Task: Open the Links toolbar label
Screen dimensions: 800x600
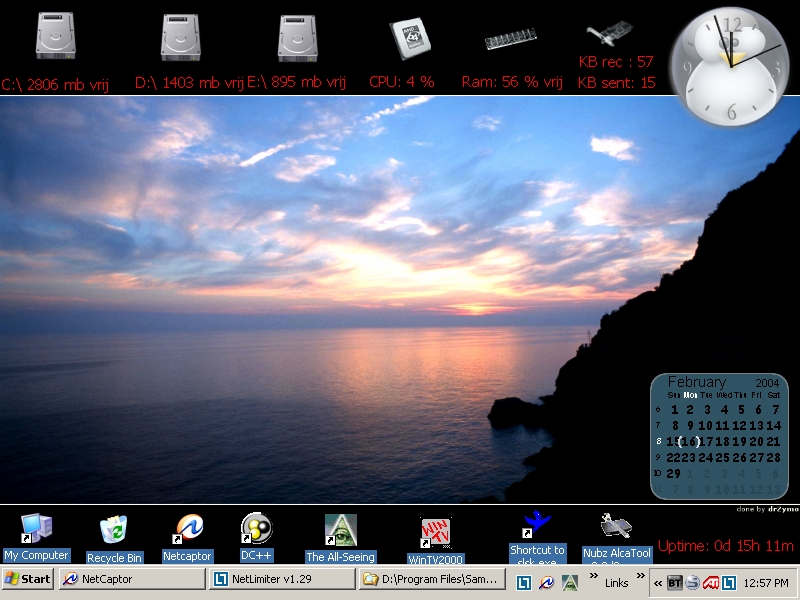Action: (616, 583)
